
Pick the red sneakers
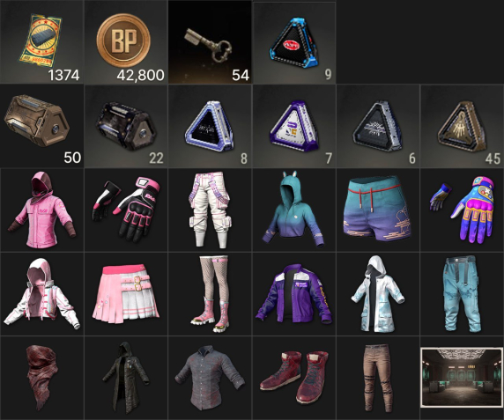(294, 378)
